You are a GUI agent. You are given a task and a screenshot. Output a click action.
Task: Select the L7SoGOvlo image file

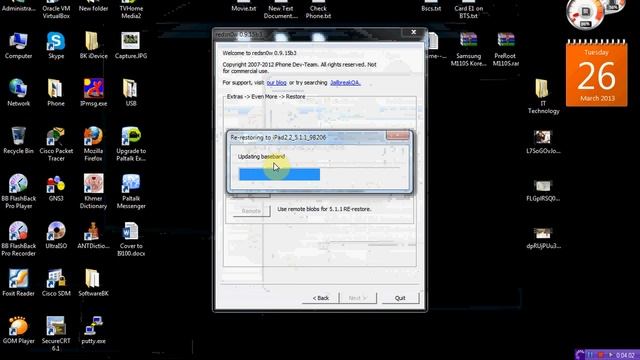[x=543, y=141]
